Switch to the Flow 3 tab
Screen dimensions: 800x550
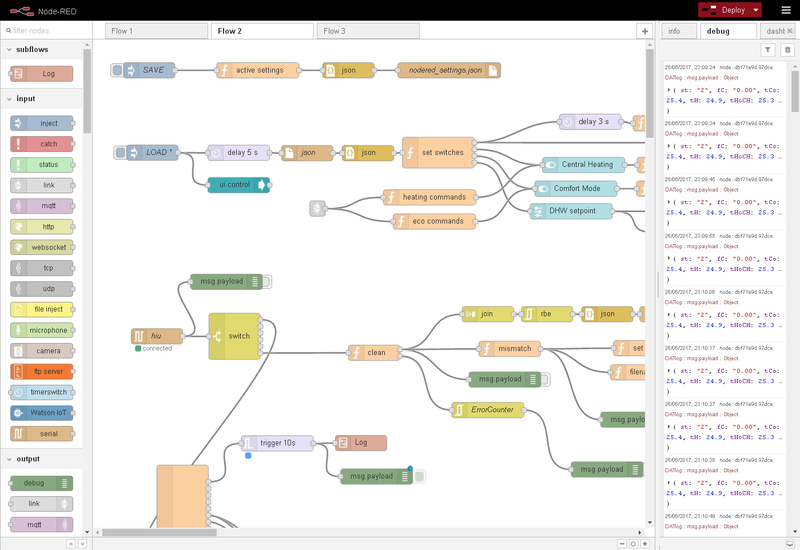pyautogui.click(x=368, y=31)
